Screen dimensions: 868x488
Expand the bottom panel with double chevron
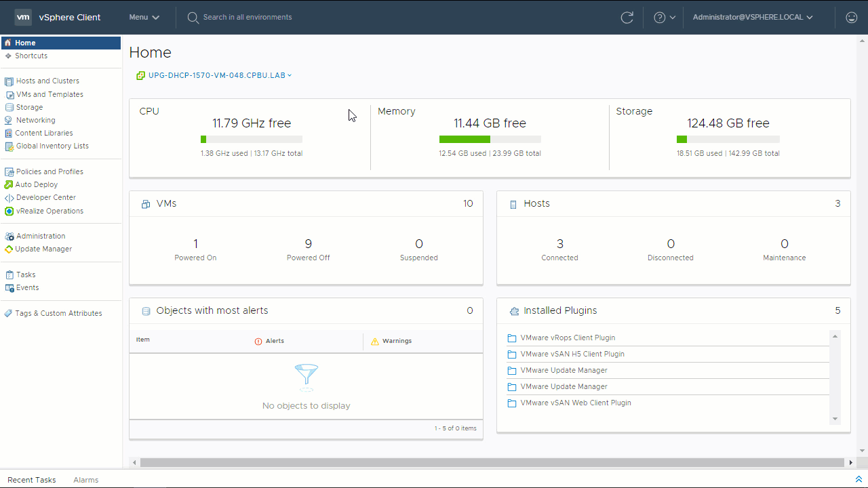(859, 480)
